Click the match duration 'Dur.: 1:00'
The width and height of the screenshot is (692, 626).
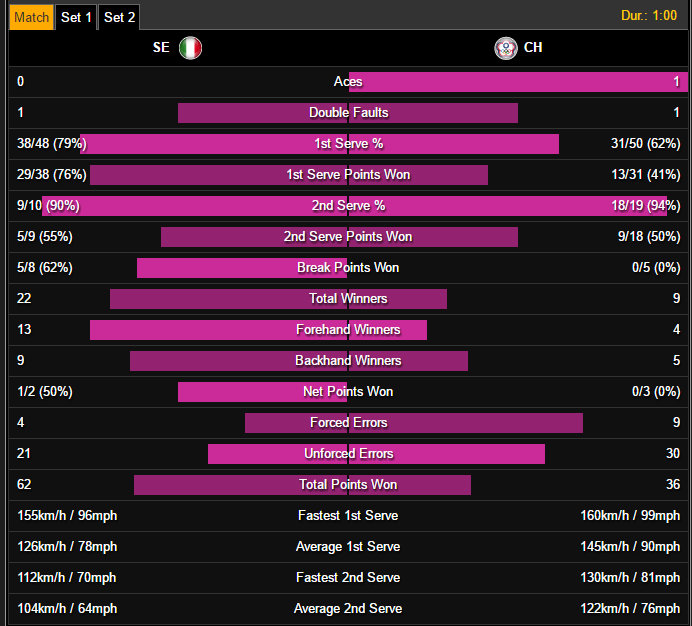(x=649, y=15)
